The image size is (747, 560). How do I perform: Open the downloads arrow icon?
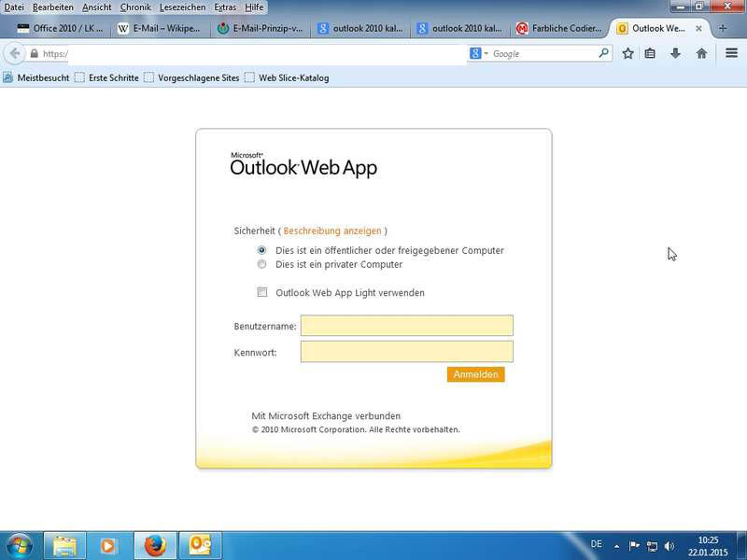(675, 53)
